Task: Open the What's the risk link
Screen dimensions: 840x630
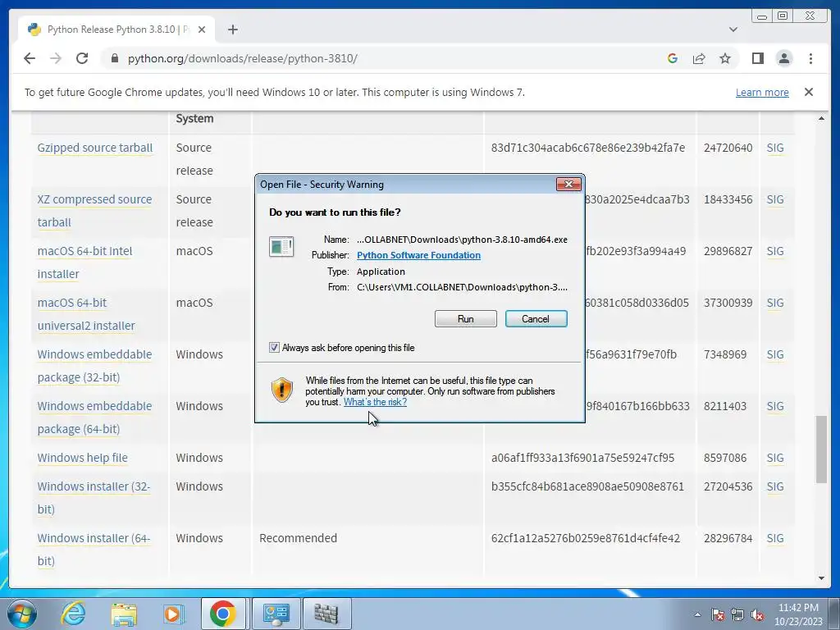Action: tap(375, 402)
